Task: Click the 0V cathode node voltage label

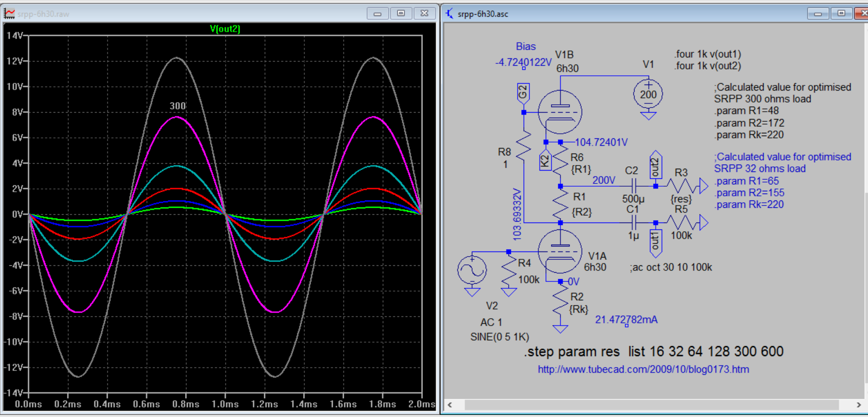Action: click(573, 282)
